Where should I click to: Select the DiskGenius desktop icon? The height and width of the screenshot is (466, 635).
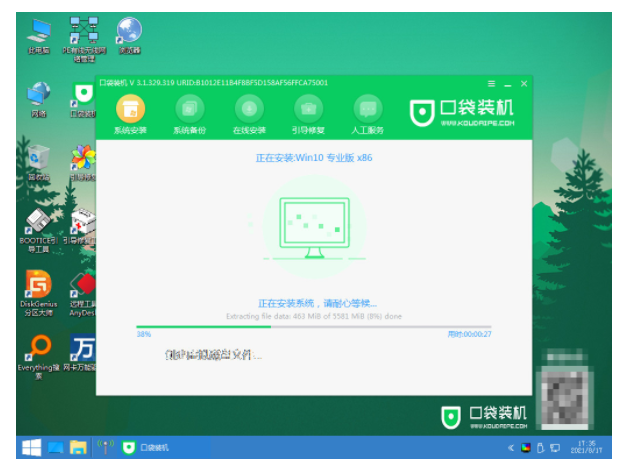click(38, 294)
